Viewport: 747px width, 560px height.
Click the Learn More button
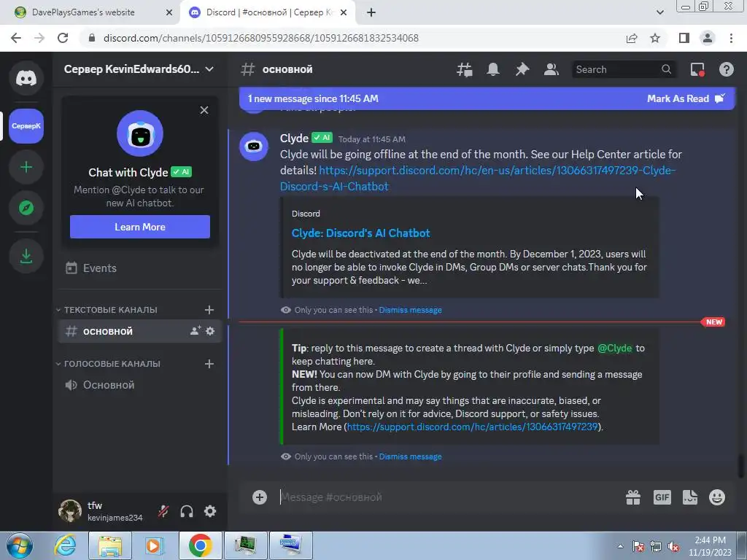click(x=139, y=227)
